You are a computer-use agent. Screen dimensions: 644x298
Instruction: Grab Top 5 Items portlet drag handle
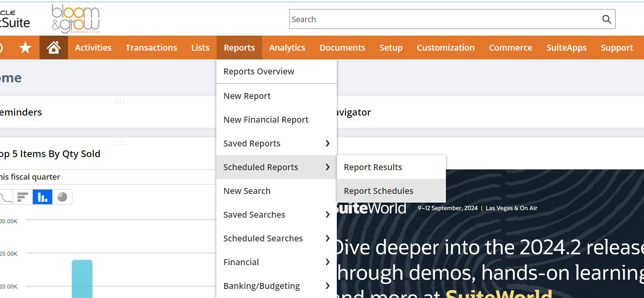120,143
